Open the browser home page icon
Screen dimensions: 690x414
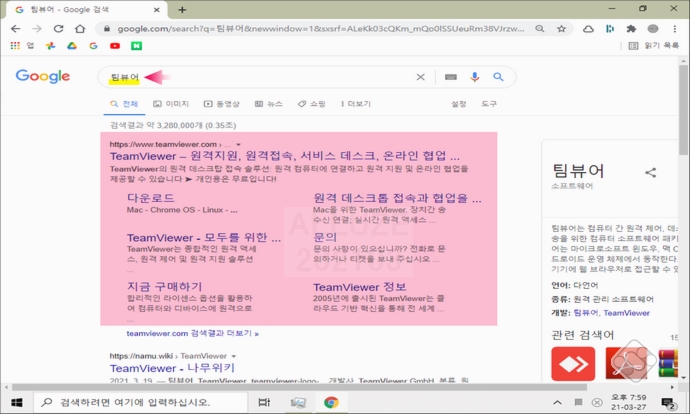click(80, 29)
